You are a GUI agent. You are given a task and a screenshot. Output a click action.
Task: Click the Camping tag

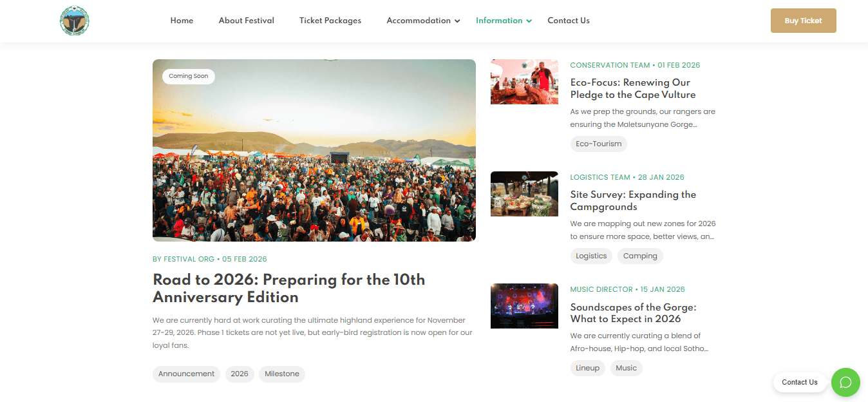tap(640, 256)
